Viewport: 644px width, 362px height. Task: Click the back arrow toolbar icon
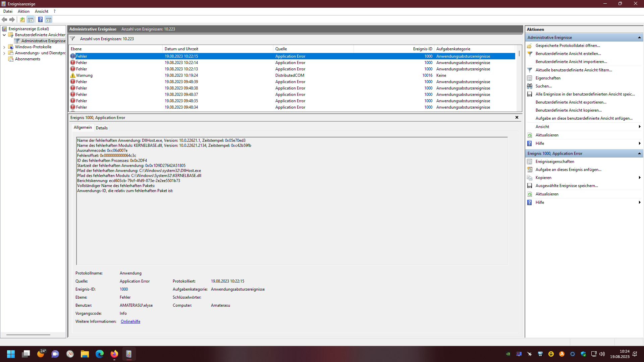(4, 19)
